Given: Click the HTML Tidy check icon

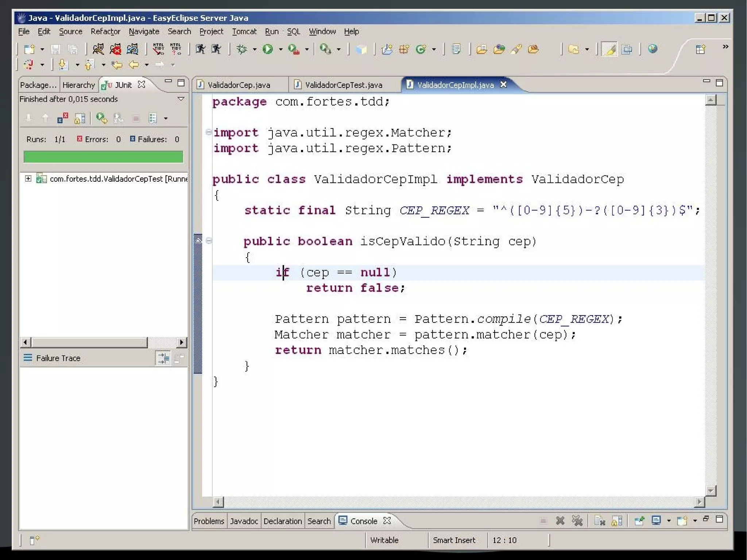Looking at the screenshot, I should 176,49.
